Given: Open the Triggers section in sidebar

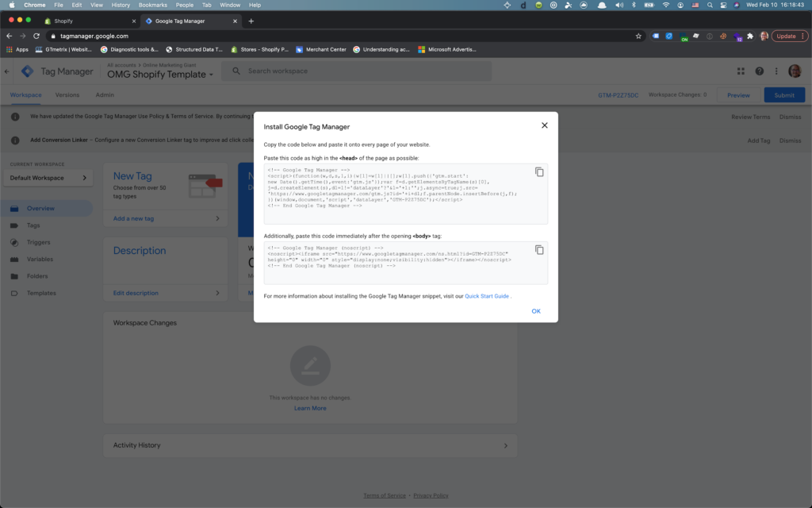Looking at the screenshot, I should click(x=38, y=242).
